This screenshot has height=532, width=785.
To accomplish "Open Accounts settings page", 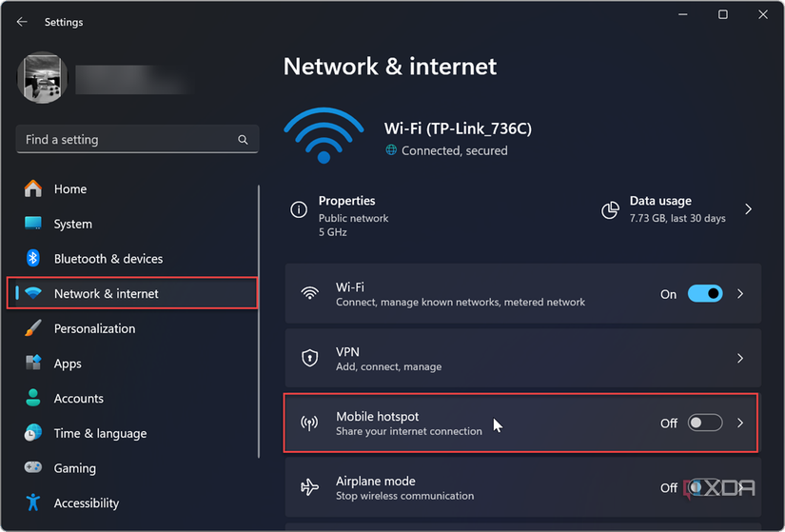I will click(x=78, y=399).
